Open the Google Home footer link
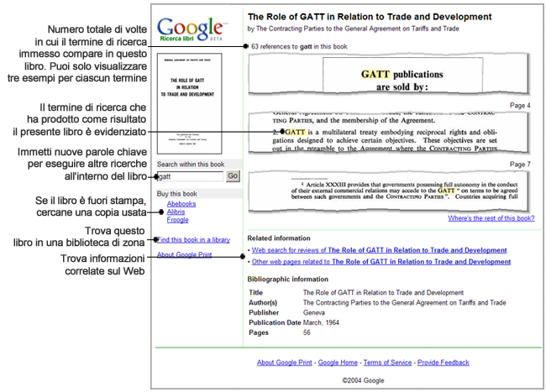The height and width of the screenshot is (392, 546). [338, 363]
